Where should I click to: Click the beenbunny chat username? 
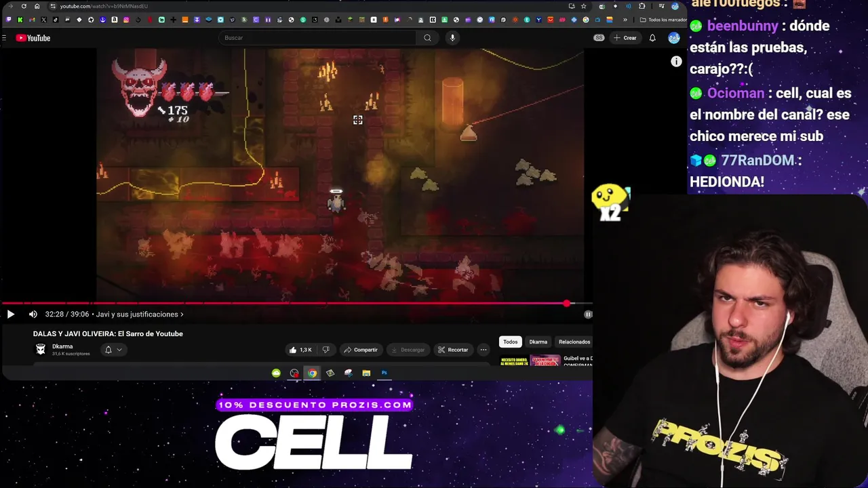pos(743,26)
